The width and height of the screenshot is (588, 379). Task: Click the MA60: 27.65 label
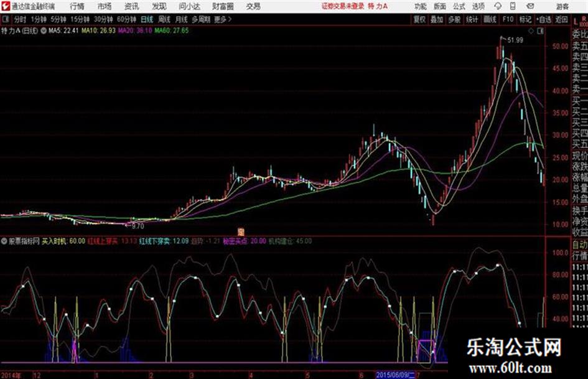(x=172, y=30)
